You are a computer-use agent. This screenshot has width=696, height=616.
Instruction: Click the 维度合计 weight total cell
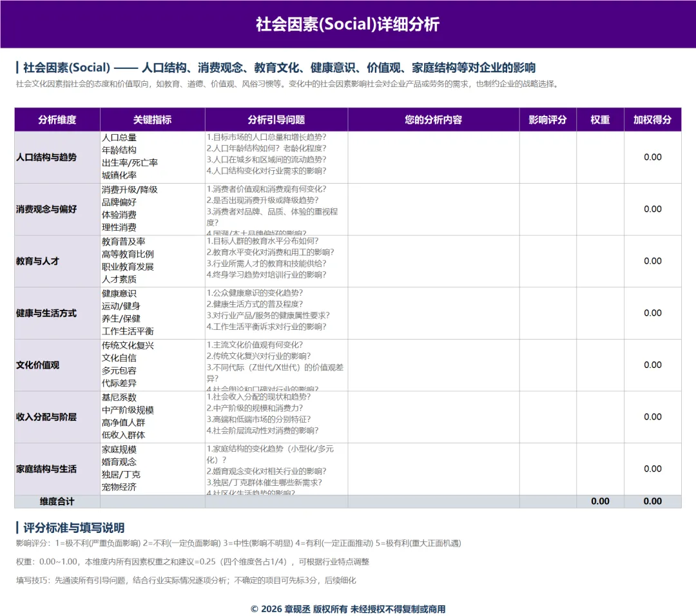[600, 501]
